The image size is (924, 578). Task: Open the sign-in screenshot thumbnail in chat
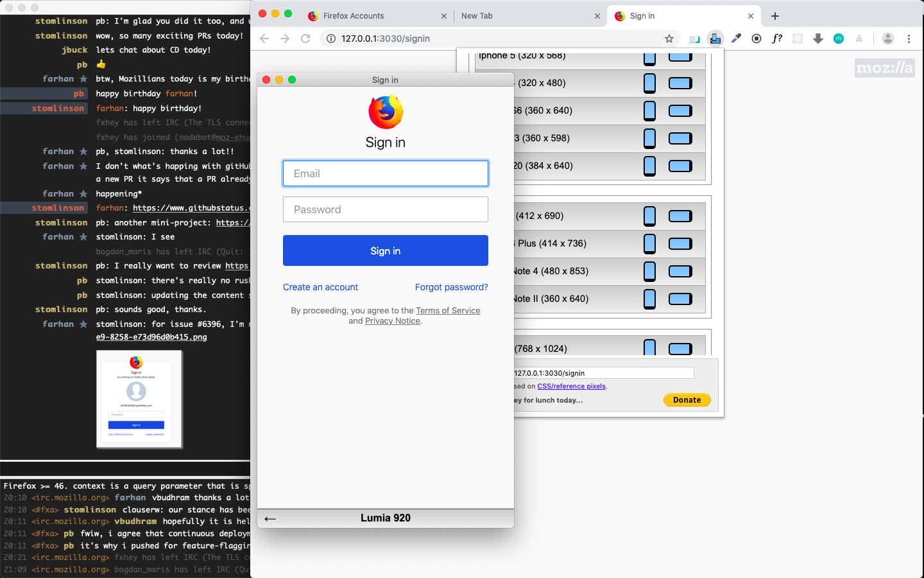pyautogui.click(x=139, y=398)
